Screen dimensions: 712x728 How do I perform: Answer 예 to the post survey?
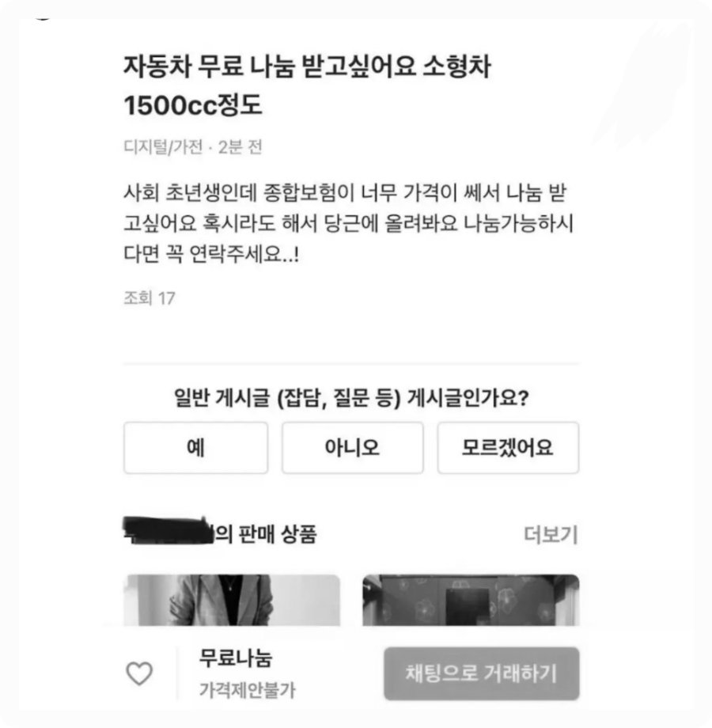(196, 448)
